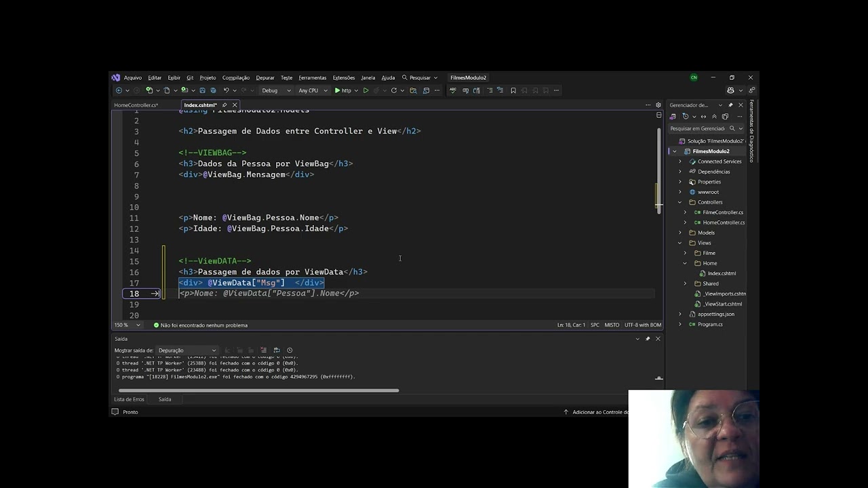Click Start Without Debugging outline play icon
Screen dimensions: 868x488
pos(366,90)
